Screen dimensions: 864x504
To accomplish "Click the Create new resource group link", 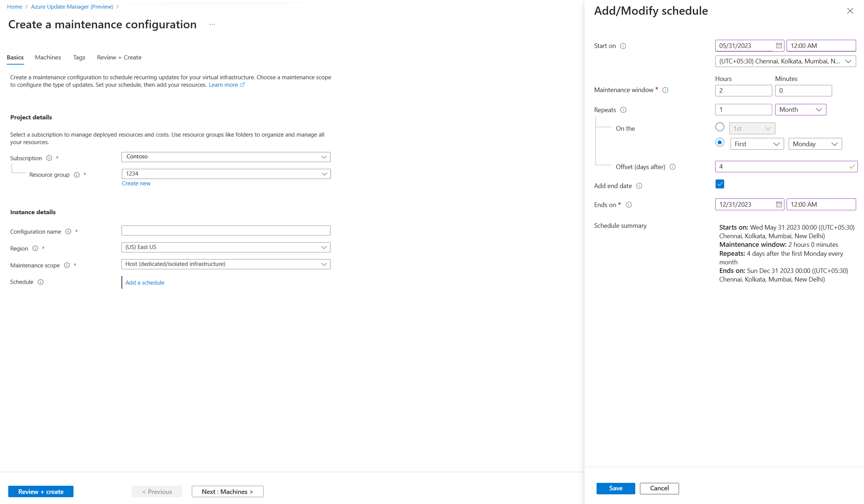I will point(135,183).
